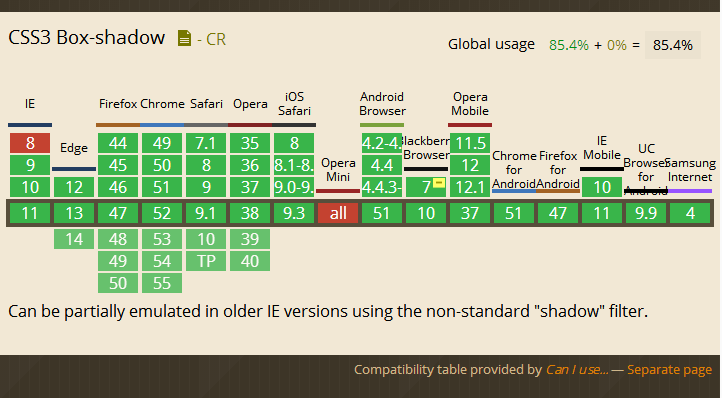
Task: Click the Safari TP version cell
Action: [x=206, y=261]
